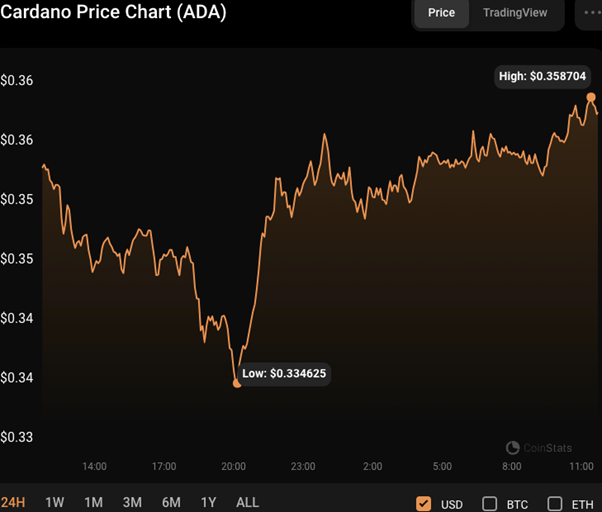Click the Cardano Price Chart (ADA) title
602x512 pixels.
(x=113, y=13)
